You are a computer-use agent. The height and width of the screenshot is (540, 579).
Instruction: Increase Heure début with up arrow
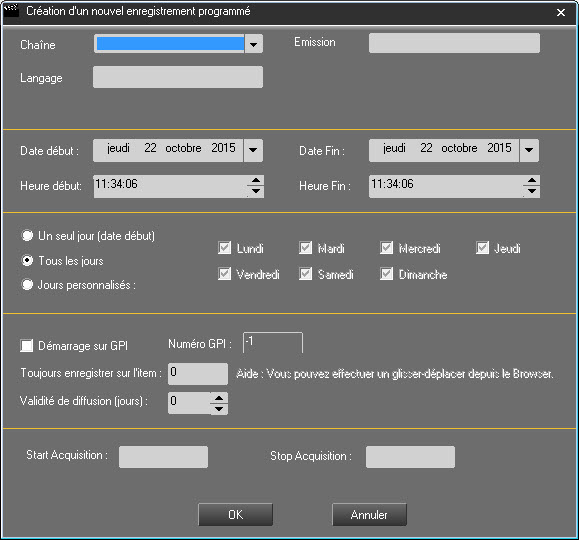click(256, 181)
